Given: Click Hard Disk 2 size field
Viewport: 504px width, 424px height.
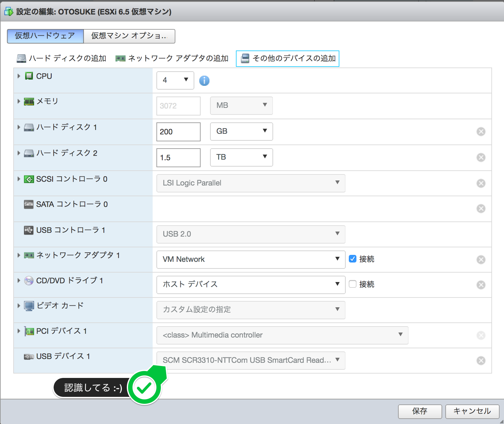Looking at the screenshot, I should click(x=179, y=158).
